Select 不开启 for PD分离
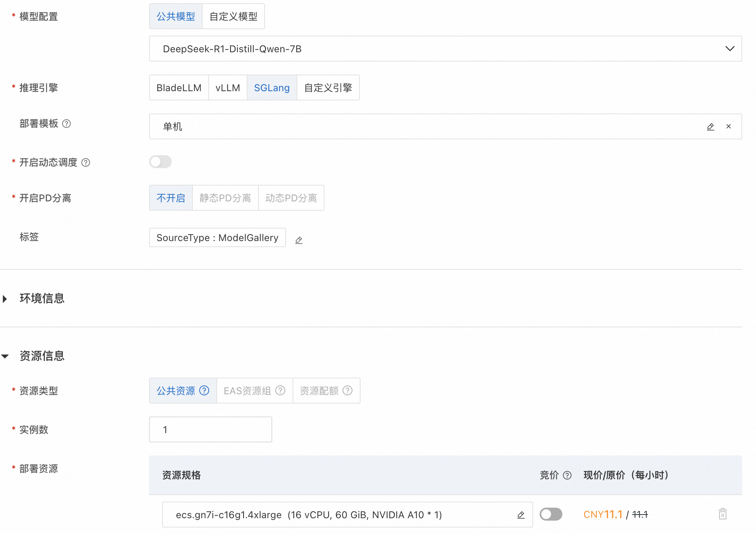 tap(171, 198)
